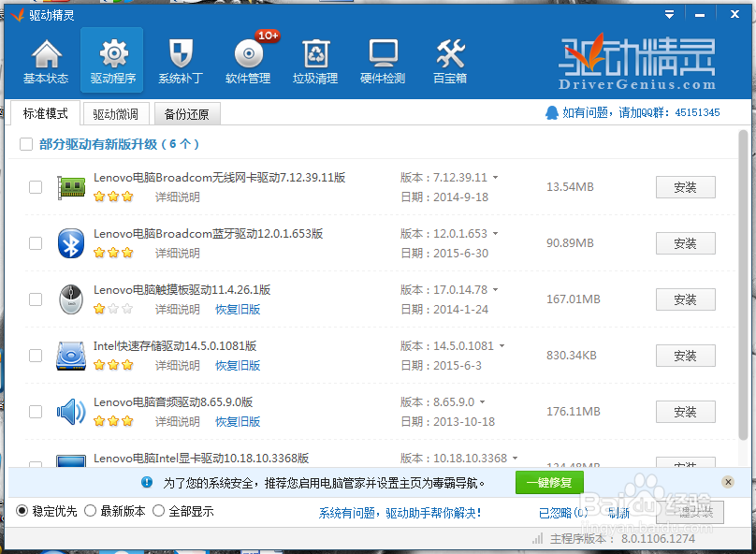Dismiss the security notice with X icon
Screen dimensions: 756x554
coord(728,482)
